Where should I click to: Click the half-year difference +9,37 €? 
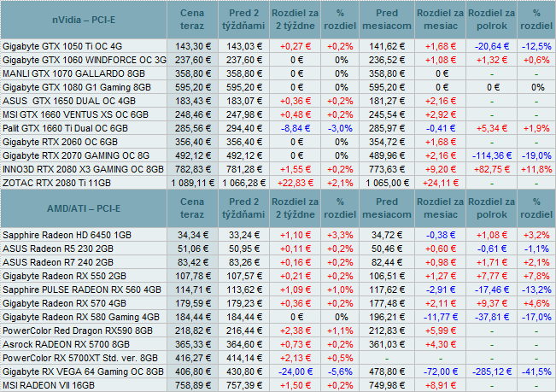click(x=492, y=303)
